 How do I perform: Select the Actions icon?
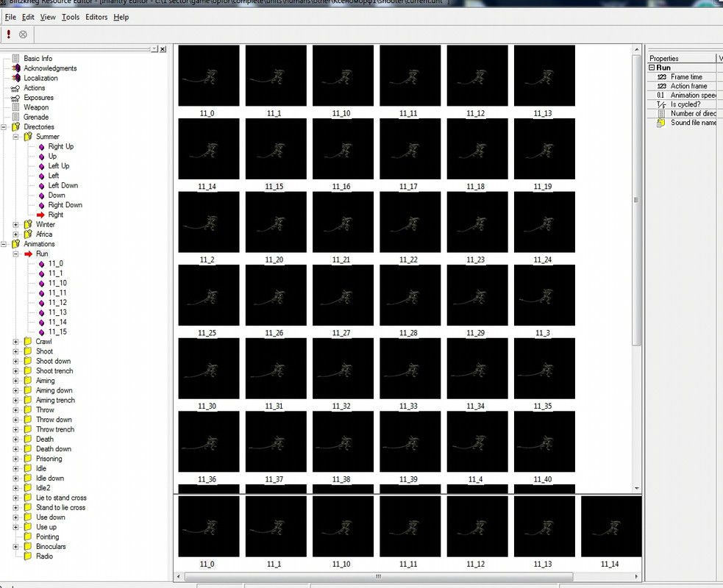pyautogui.click(x=15, y=88)
